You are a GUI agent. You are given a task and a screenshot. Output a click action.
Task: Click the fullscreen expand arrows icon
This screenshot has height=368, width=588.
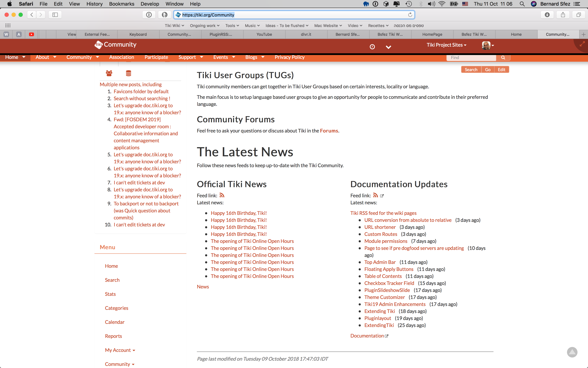click(x=582, y=44)
